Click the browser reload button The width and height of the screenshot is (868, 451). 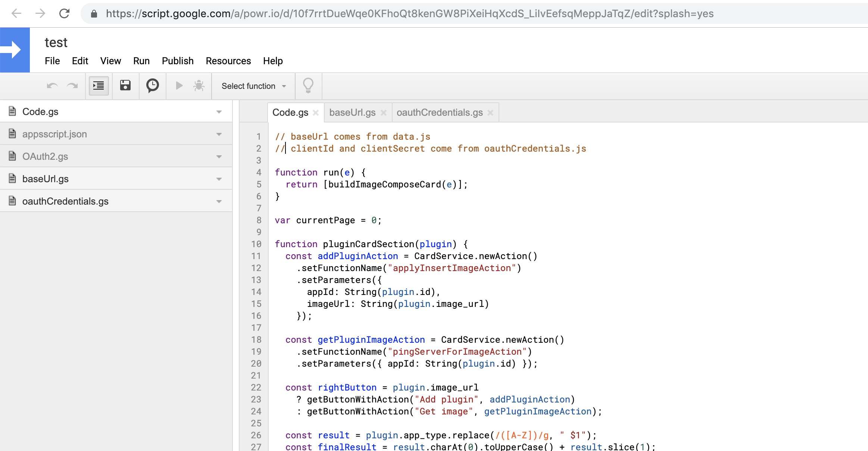click(x=64, y=14)
